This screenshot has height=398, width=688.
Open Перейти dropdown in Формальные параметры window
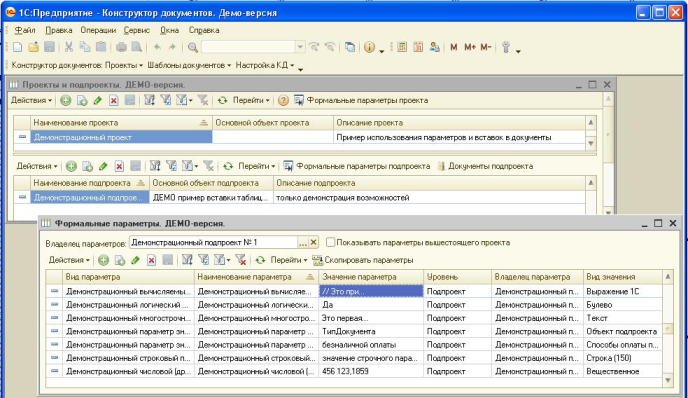(289, 260)
